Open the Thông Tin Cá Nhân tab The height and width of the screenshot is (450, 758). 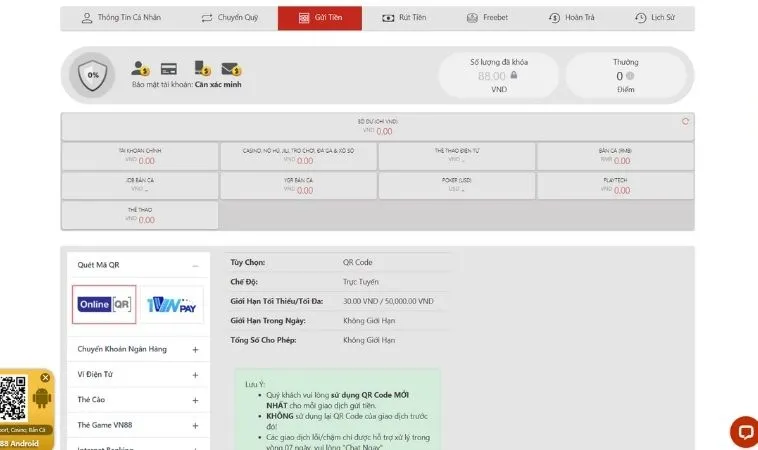click(121, 18)
